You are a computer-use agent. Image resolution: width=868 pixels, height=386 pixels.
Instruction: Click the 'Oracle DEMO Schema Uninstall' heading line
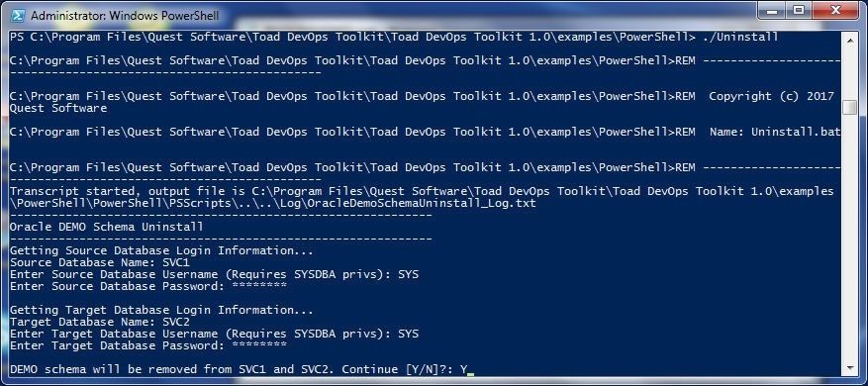[107, 227]
